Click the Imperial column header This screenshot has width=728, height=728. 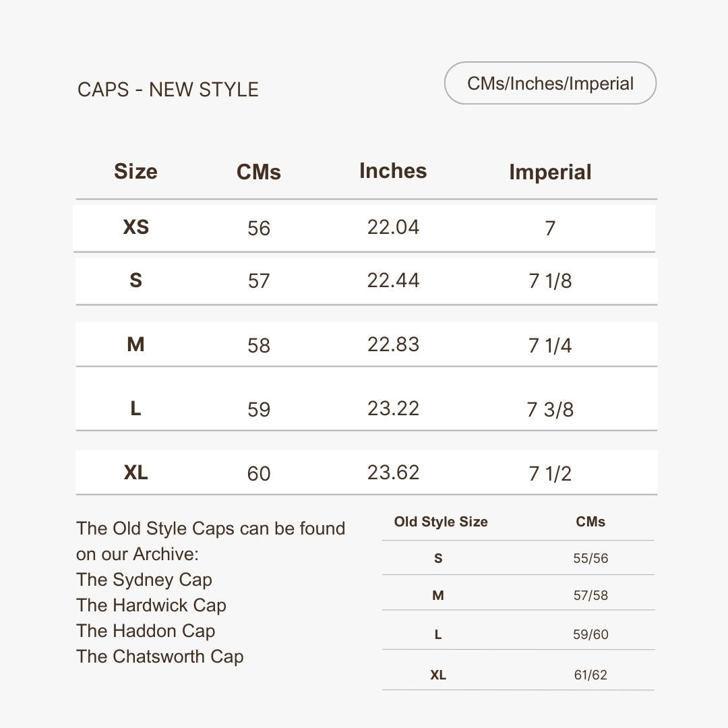550,172
